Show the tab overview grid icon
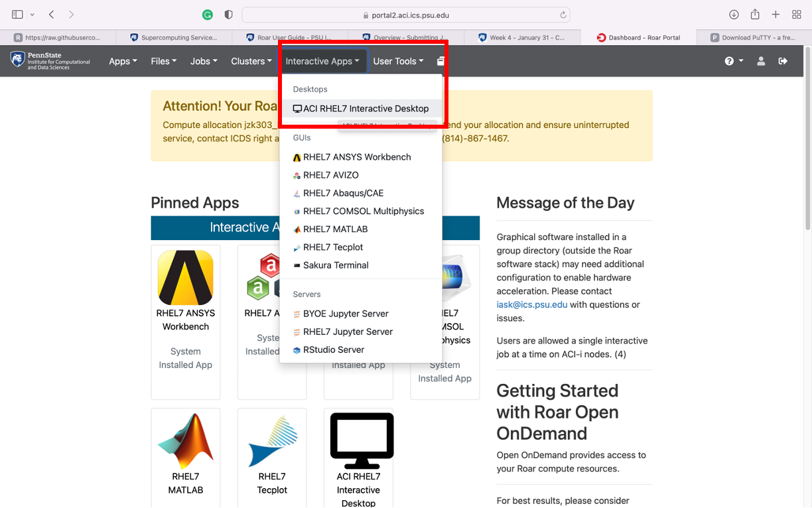Screen dimensions: 812x508 pyautogui.click(x=797, y=15)
